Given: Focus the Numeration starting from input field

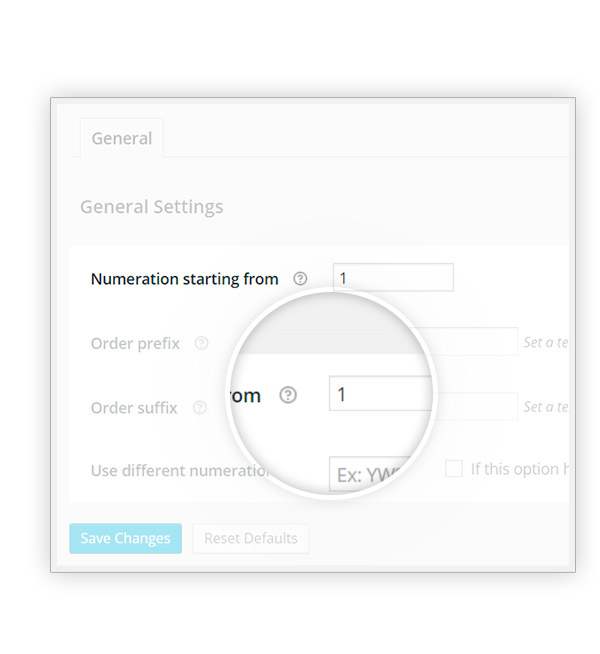Looking at the screenshot, I should click(393, 278).
